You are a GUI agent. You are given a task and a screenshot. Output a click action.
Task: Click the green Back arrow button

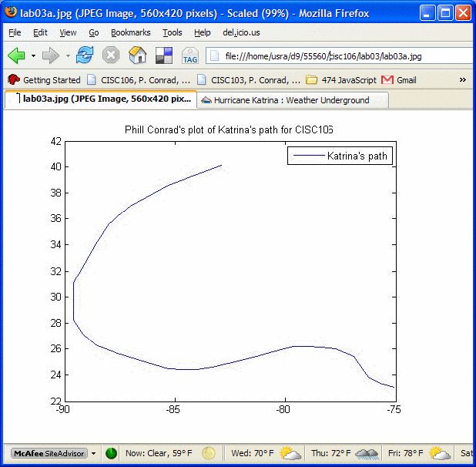(x=16, y=55)
